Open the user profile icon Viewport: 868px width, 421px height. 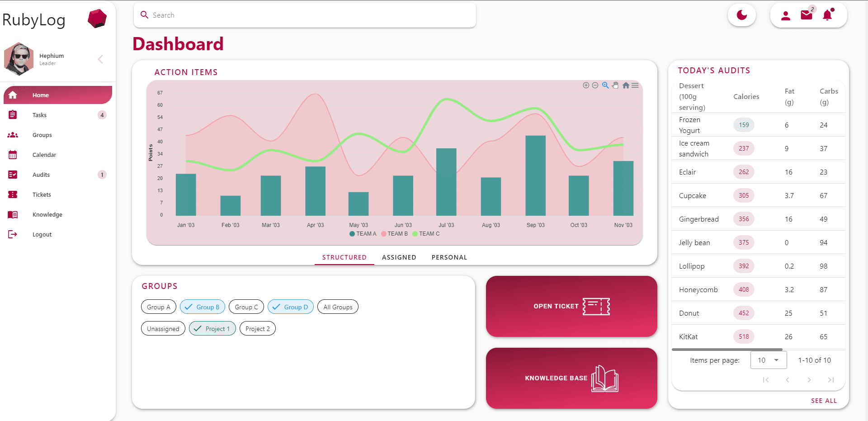coord(786,15)
